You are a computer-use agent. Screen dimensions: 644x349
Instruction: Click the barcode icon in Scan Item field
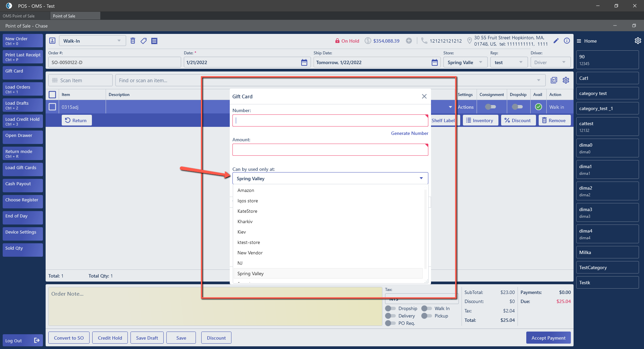coord(55,81)
